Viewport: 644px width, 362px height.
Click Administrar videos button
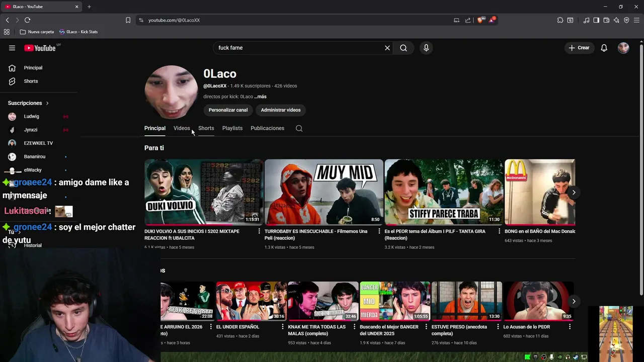(281, 110)
